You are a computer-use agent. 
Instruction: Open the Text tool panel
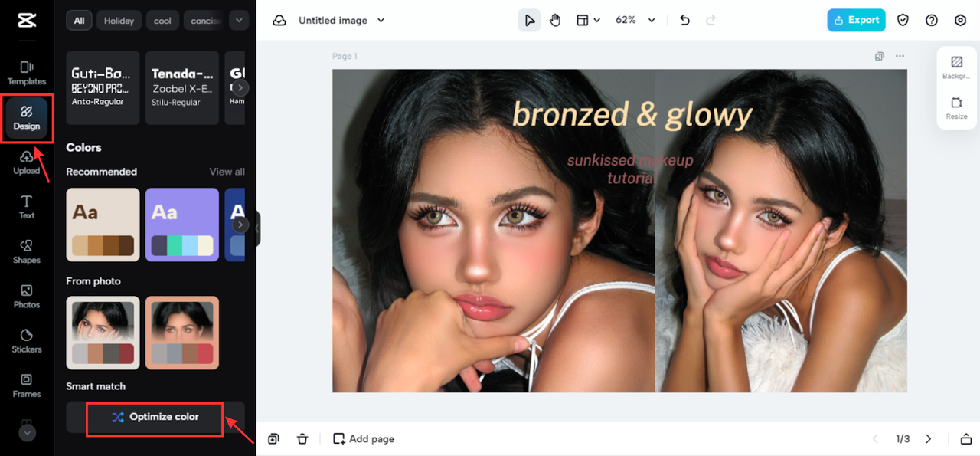click(27, 207)
